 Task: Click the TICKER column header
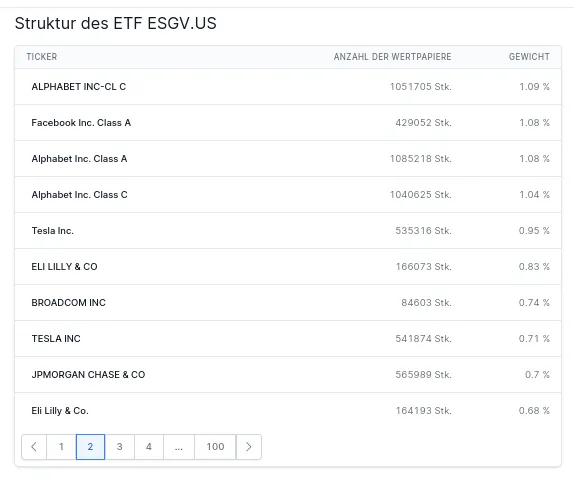[x=42, y=57]
